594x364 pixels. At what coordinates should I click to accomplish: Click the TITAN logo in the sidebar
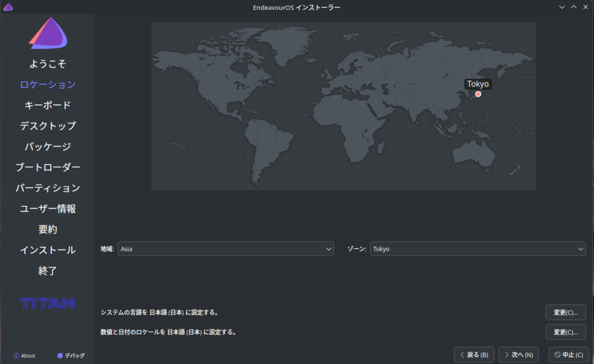coord(48,303)
